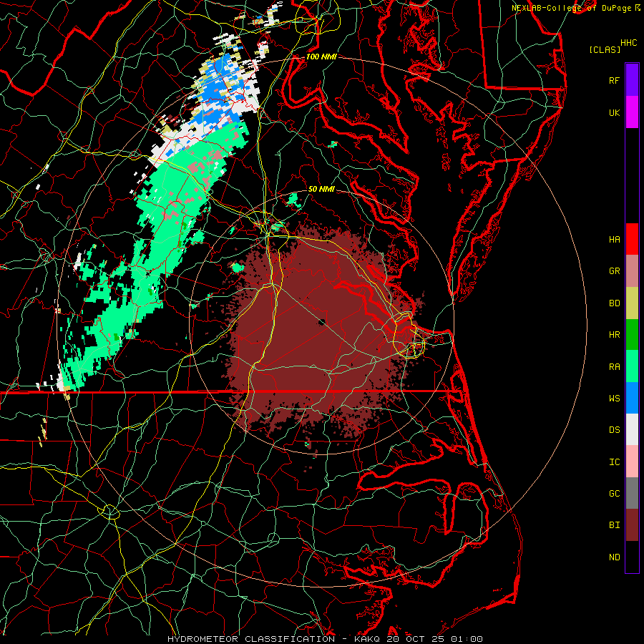Click the 'GC' legend label
The height and width of the screenshot is (644, 644).
(x=615, y=494)
